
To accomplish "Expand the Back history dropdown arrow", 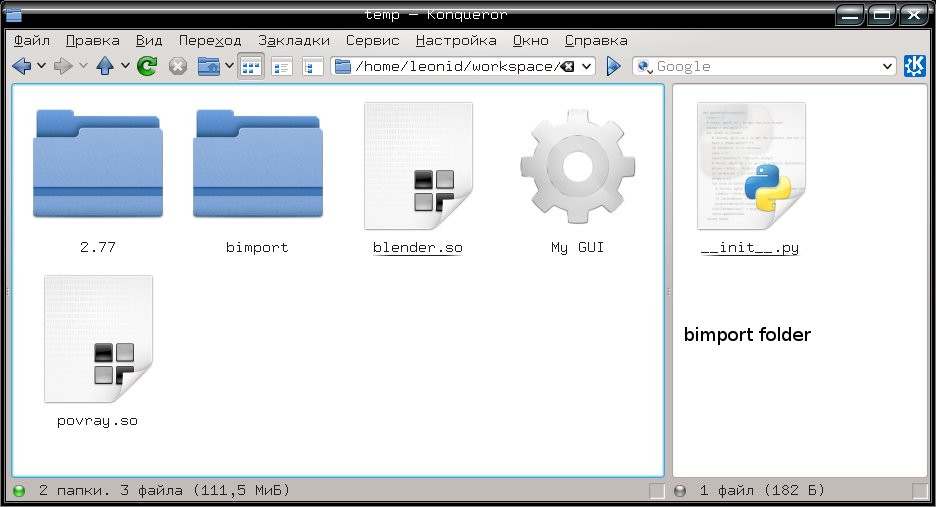I will 41,66.
